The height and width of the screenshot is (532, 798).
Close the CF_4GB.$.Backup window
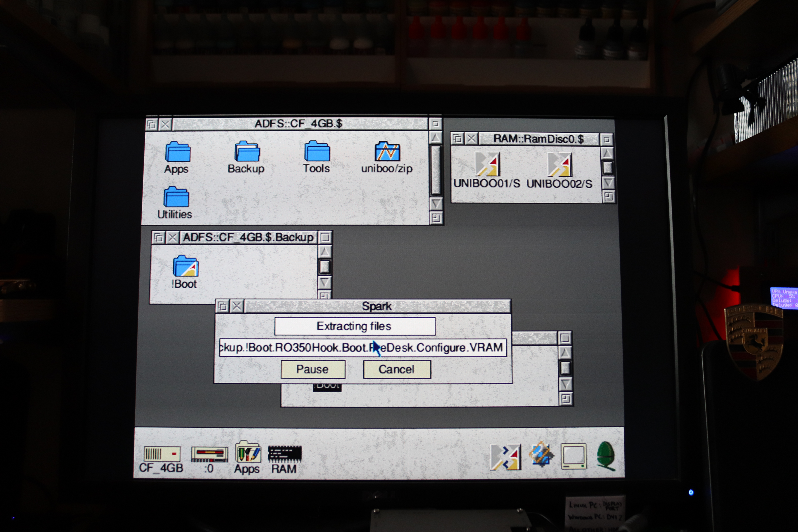[x=173, y=238]
